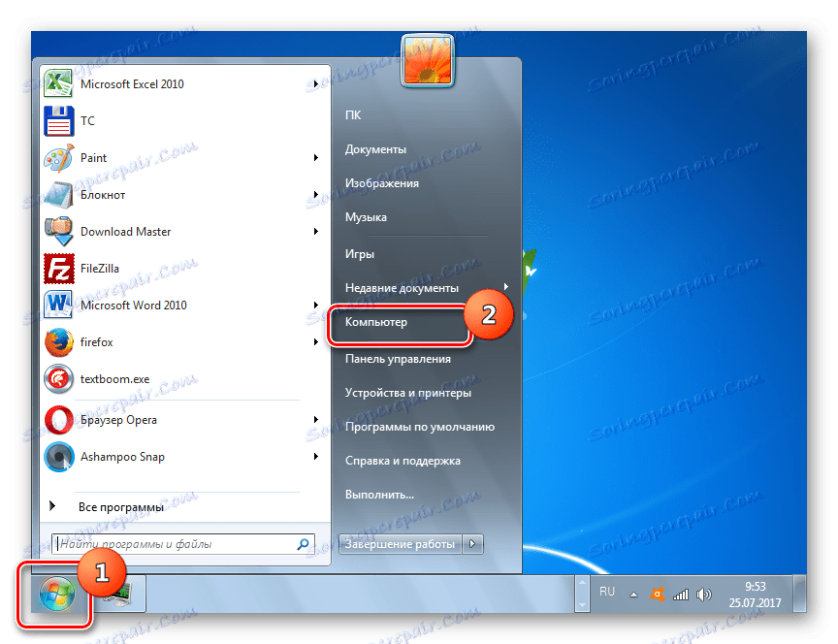Open the Ashampoo Snap icon

click(x=59, y=457)
